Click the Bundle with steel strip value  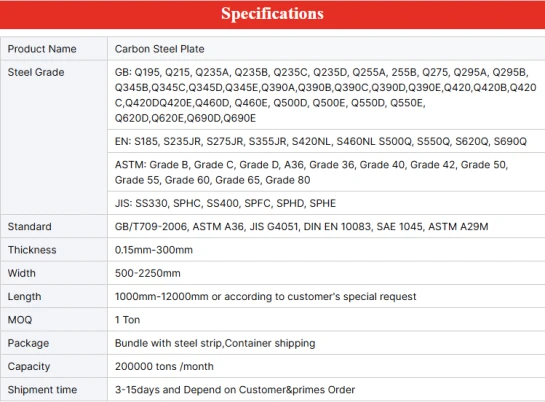pos(215,343)
